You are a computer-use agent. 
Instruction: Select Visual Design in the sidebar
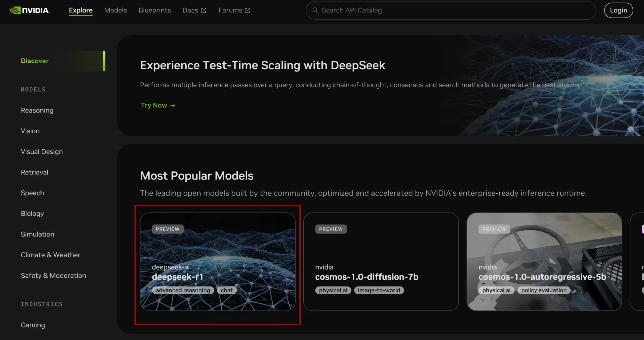tap(42, 152)
